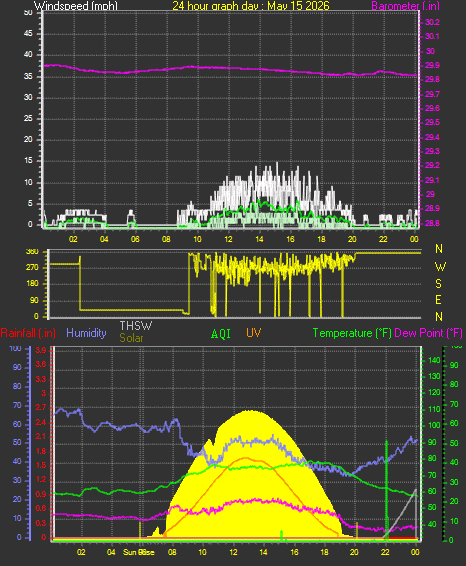Viewport: 466px width, 566px height.
Task: Click the '28.8' barometer axis value
Action: point(432,223)
